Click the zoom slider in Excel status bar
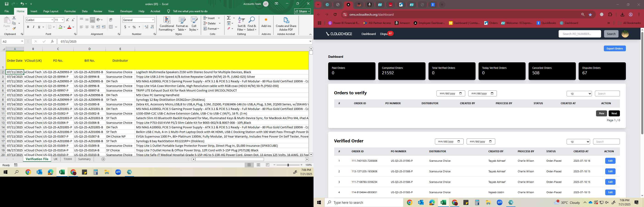The image size is (644, 207). (x=288, y=165)
